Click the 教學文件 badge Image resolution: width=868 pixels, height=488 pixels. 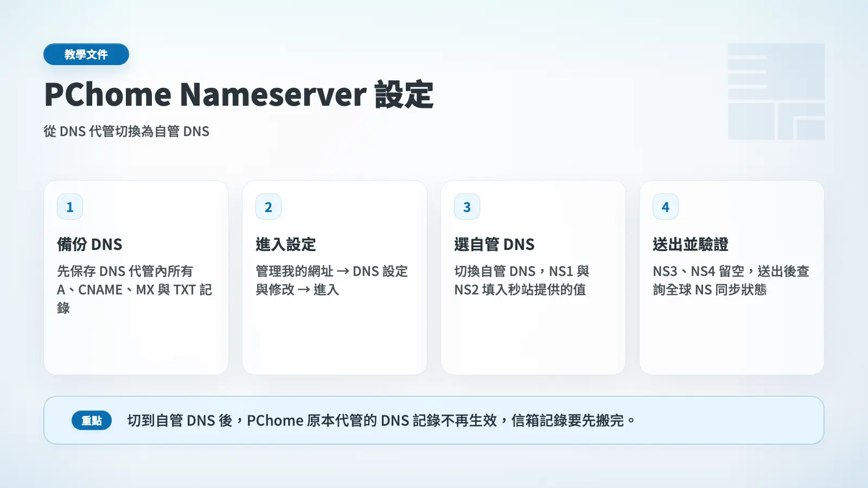(86, 54)
